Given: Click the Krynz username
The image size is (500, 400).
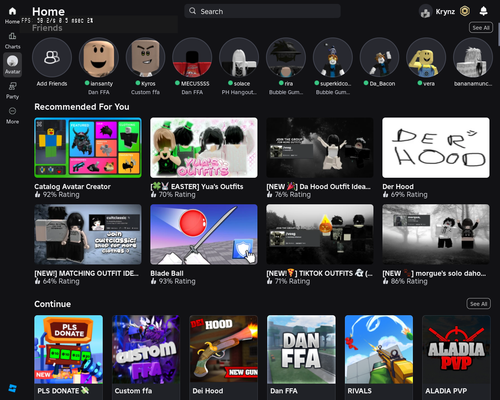Looking at the screenshot, I should 445,12.
